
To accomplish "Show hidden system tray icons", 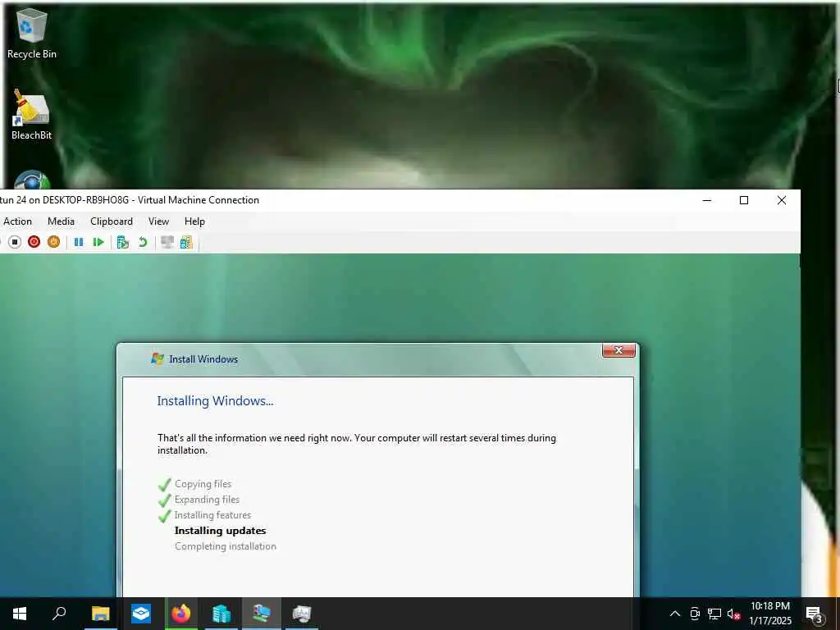I will [675, 614].
